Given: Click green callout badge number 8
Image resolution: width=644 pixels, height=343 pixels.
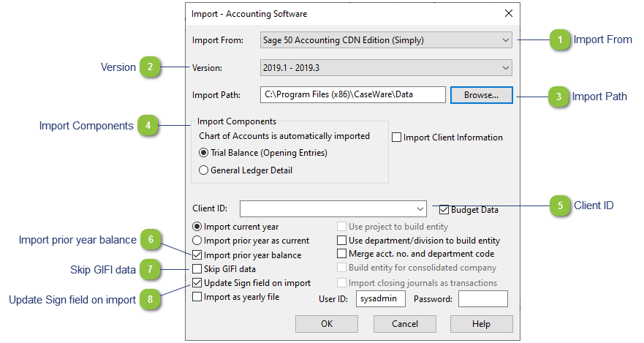Looking at the screenshot, I should click(150, 299).
